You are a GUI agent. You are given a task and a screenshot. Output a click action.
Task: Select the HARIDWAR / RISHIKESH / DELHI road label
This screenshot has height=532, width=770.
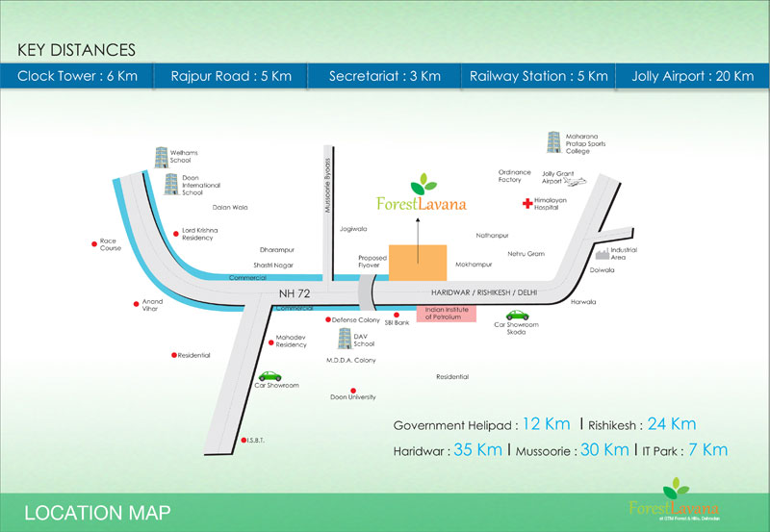click(x=484, y=292)
